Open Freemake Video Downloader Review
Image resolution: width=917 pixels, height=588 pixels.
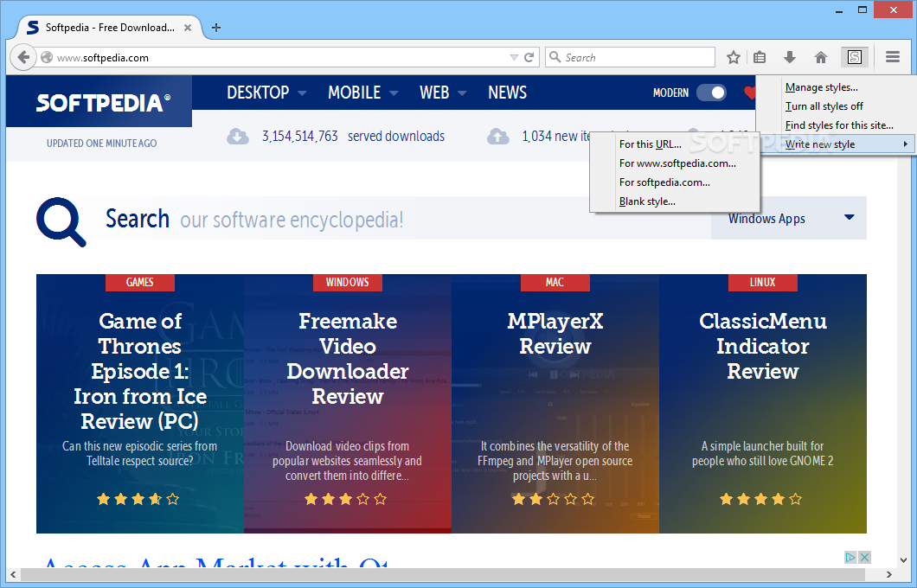(348, 358)
